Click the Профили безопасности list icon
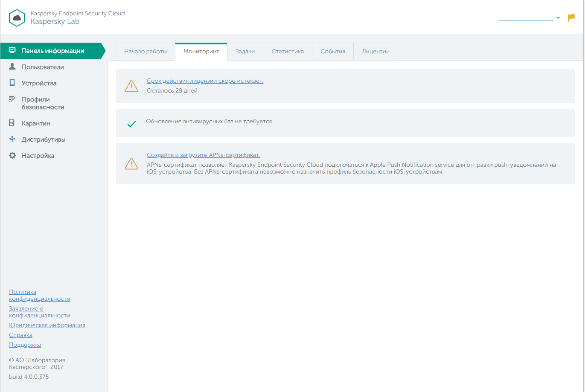 point(12,99)
